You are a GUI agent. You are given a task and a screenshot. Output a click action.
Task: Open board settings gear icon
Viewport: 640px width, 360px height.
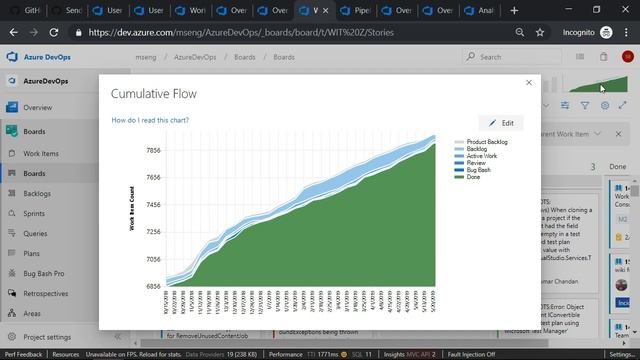tap(605, 106)
